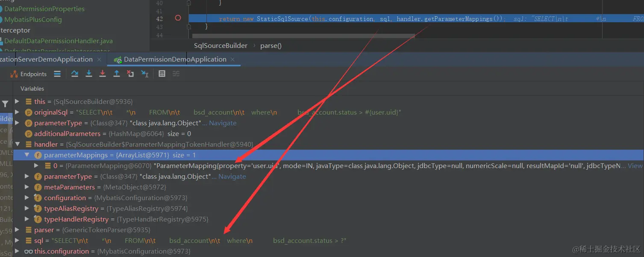Switch to the ServerDemoApplication tab

point(46,59)
